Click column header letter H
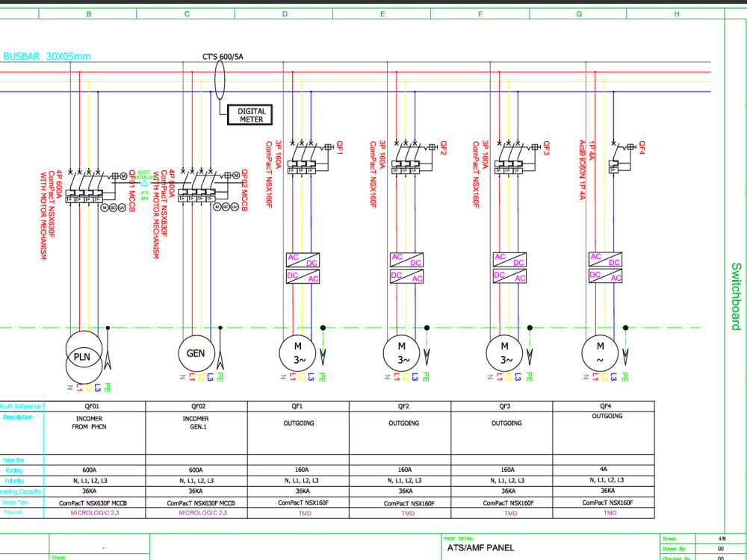The image size is (747, 560). 677,14
